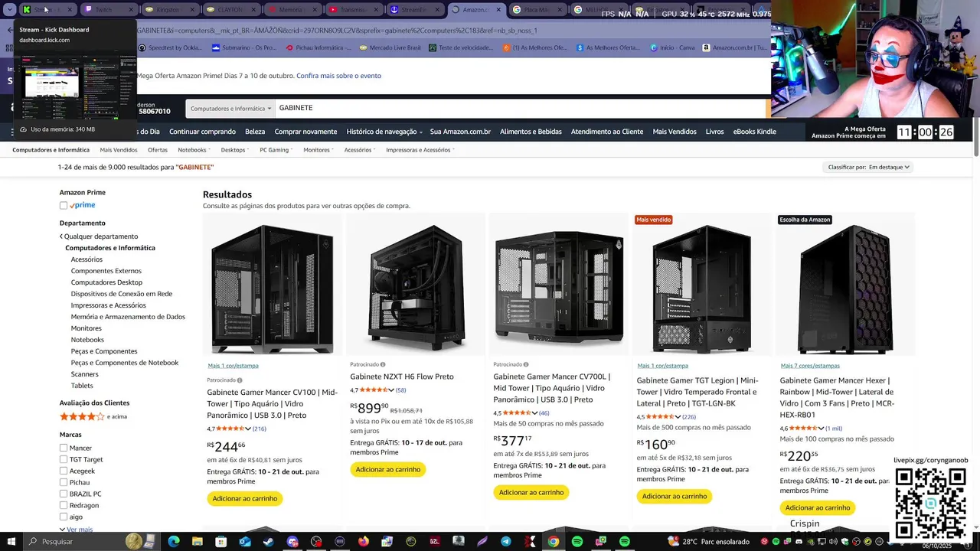The image size is (980, 551).
Task: Add Gabinete Mancer CV100 to cart
Action: click(245, 498)
